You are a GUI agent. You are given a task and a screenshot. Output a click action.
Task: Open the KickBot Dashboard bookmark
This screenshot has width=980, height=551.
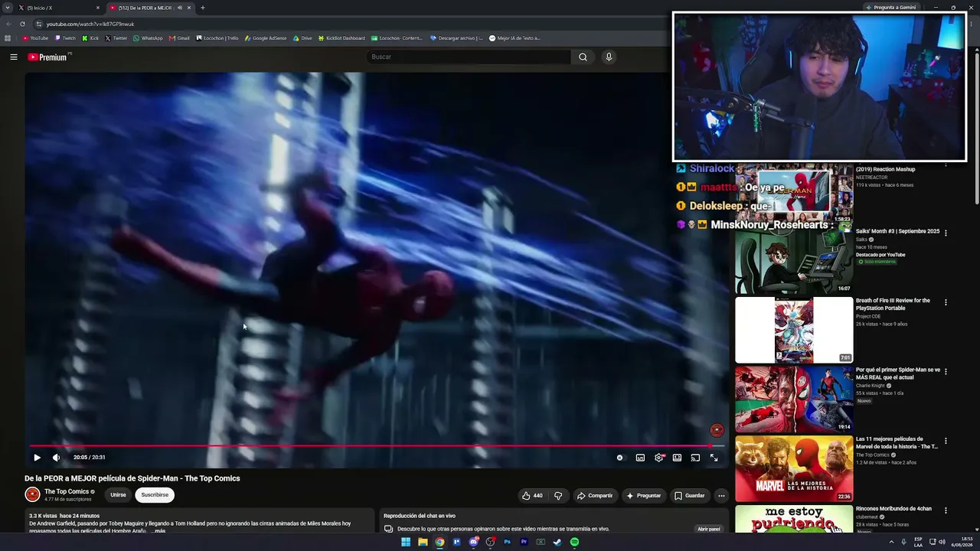pyautogui.click(x=341, y=37)
